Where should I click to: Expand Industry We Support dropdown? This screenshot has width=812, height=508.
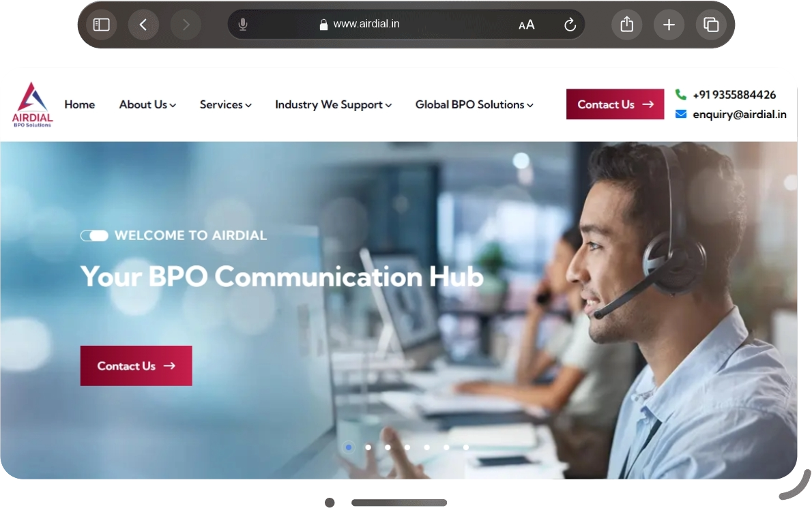pyautogui.click(x=333, y=104)
